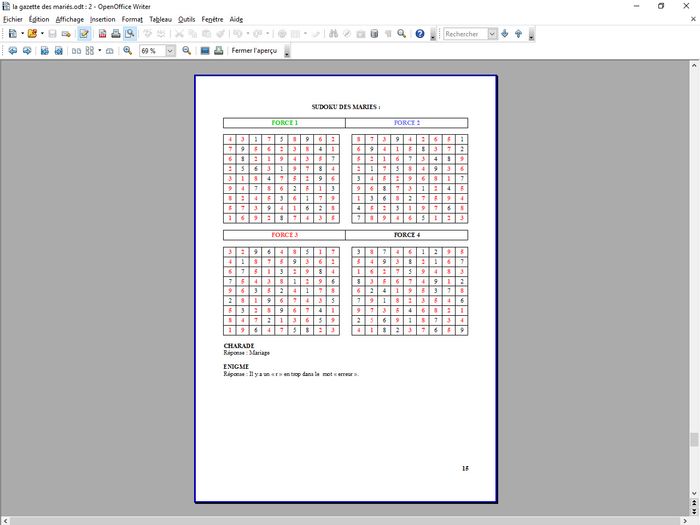Open the Tableau menu
The width and height of the screenshot is (700, 525).
pos(160,19)
